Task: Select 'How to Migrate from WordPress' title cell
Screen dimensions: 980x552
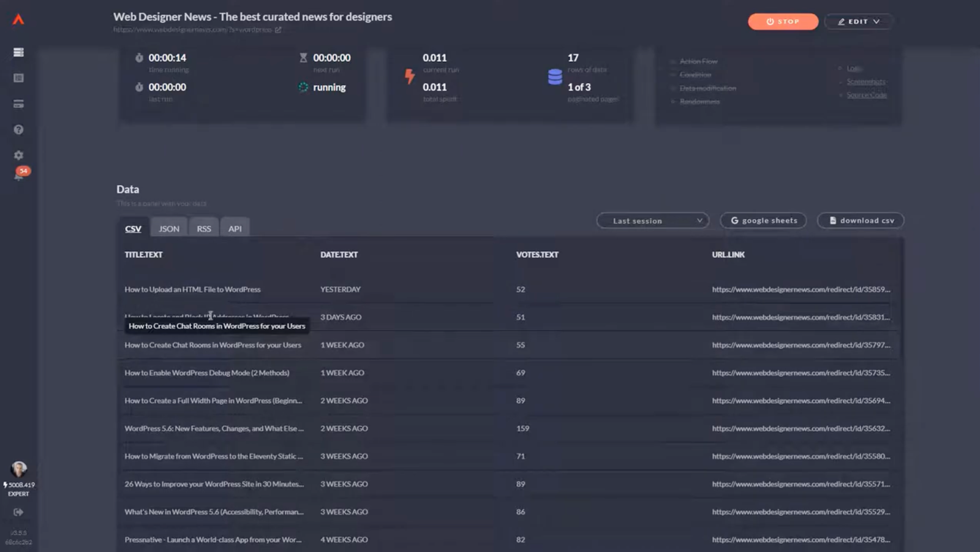Action: click(214, 456)
